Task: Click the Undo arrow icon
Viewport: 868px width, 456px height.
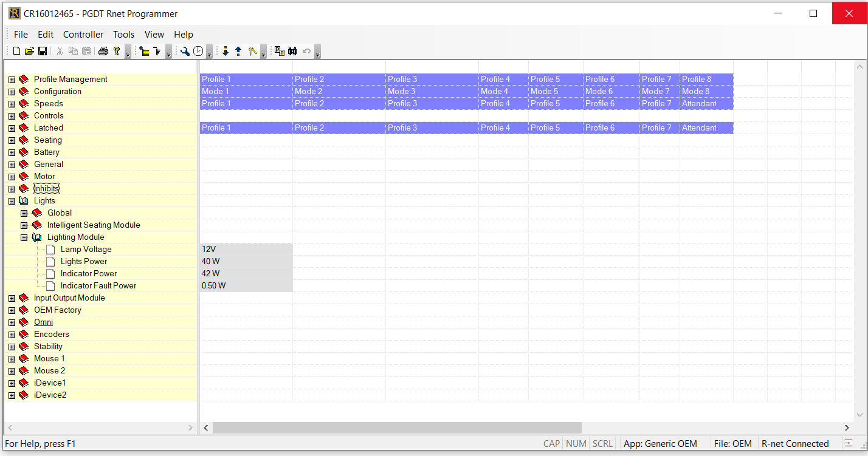Action: click(x=307, y=52)
